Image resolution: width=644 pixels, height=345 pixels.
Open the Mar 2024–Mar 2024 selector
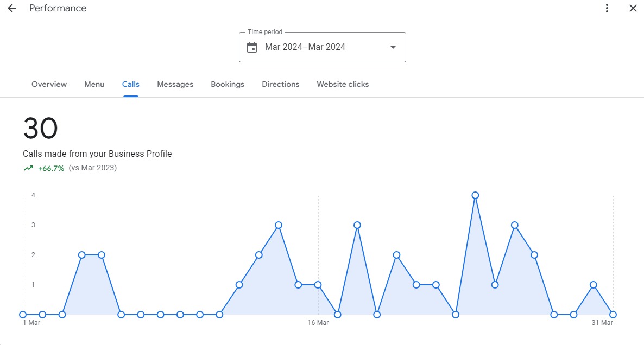tap(323, 47)
